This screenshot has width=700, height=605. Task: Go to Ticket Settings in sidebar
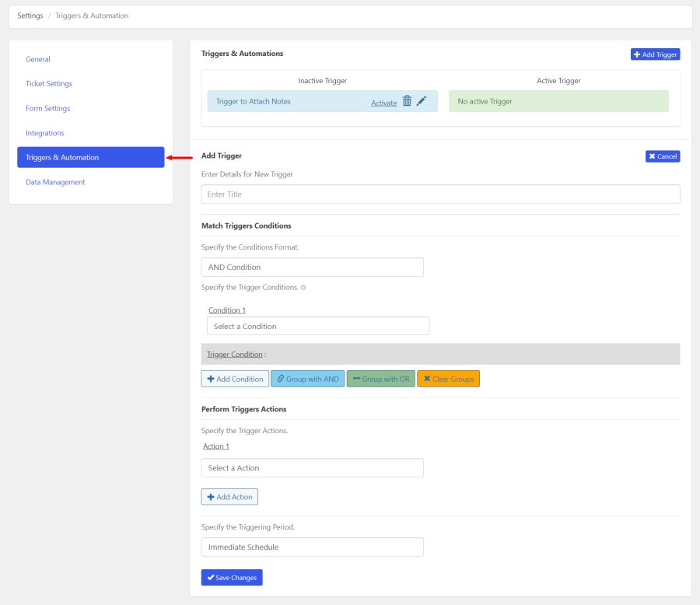coord(49,84)
